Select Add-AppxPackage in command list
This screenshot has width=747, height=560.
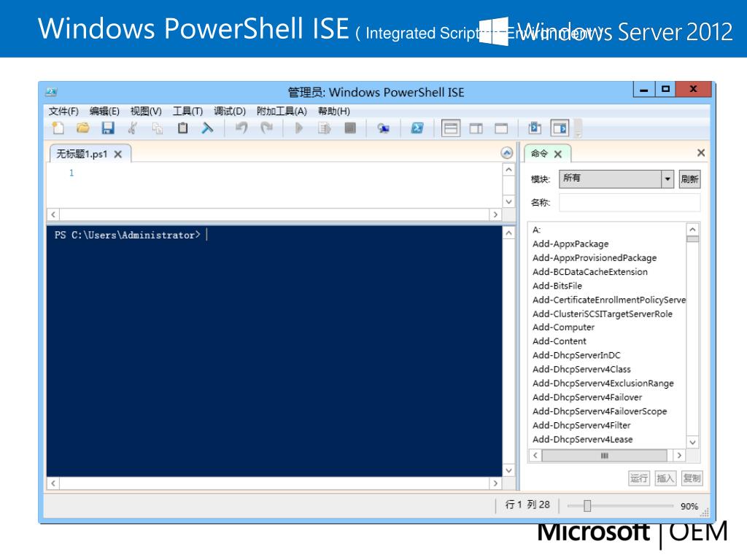(570, 244)
